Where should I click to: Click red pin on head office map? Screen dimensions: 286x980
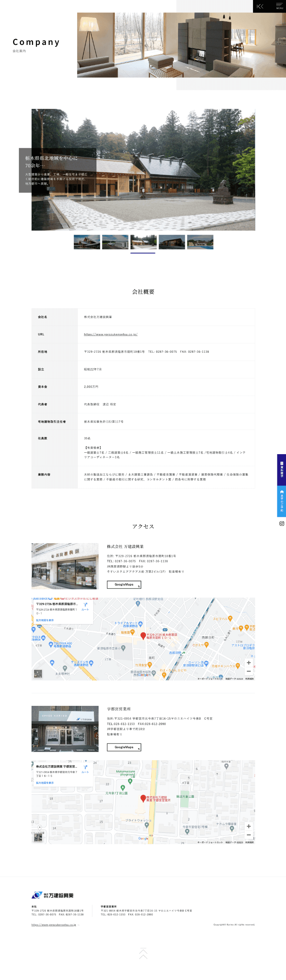point(143,635)
